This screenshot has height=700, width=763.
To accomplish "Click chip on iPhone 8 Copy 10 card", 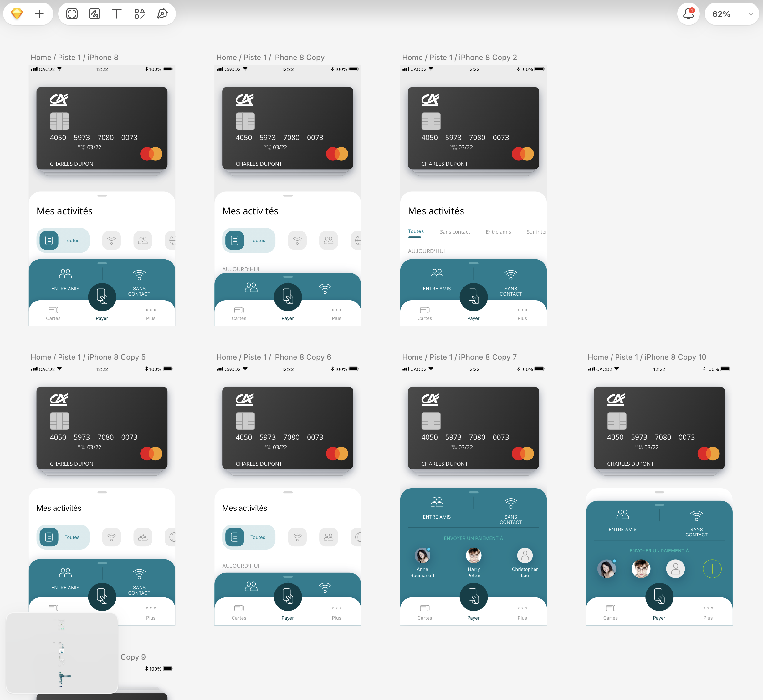I will (617, 421).
